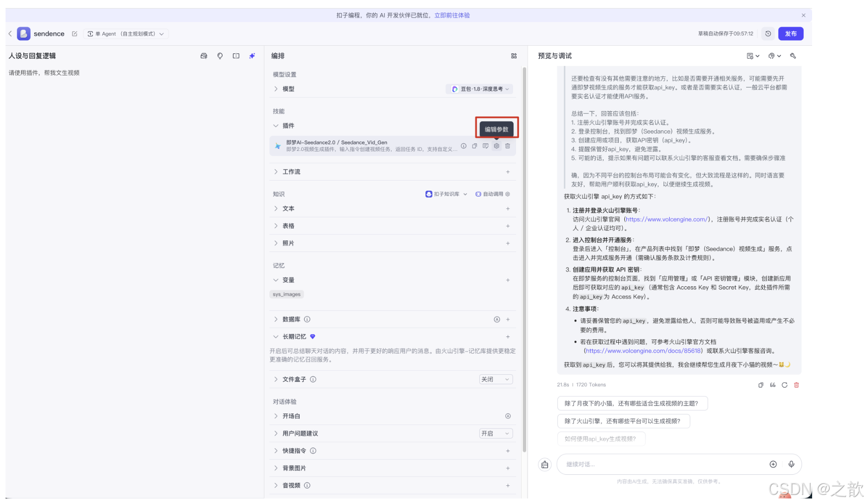Delete the Seedance plugin with trash icon

[508, 146]
